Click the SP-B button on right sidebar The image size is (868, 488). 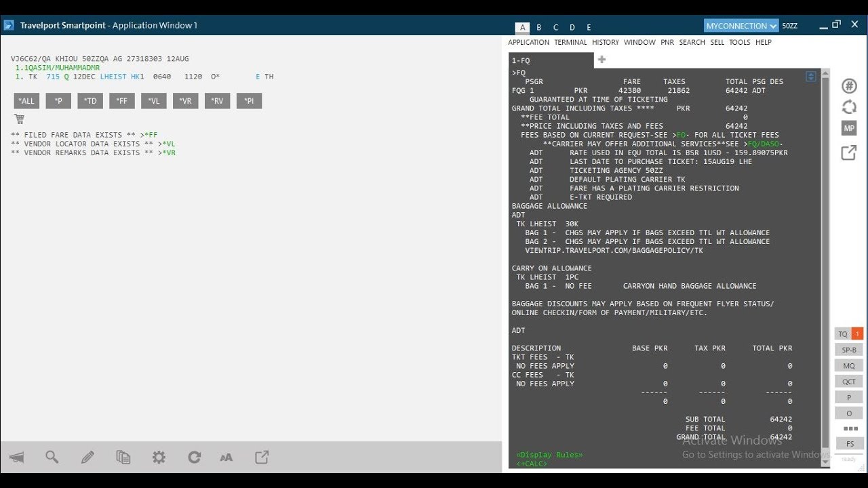849,350
